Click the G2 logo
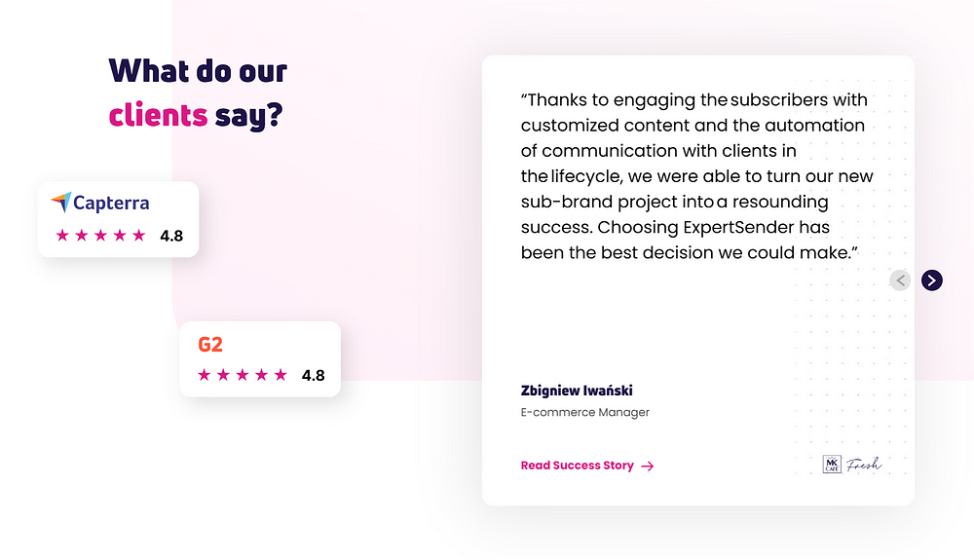 210,344
